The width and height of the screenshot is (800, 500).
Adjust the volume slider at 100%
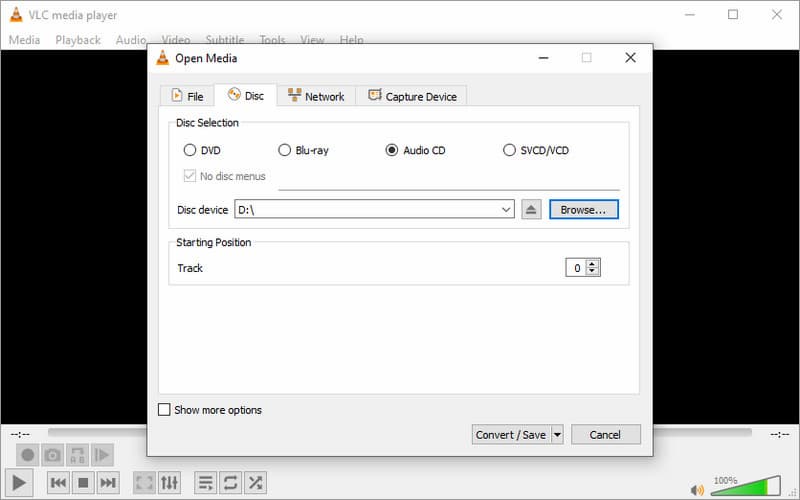pyautogui.click(x=745, y=486)
